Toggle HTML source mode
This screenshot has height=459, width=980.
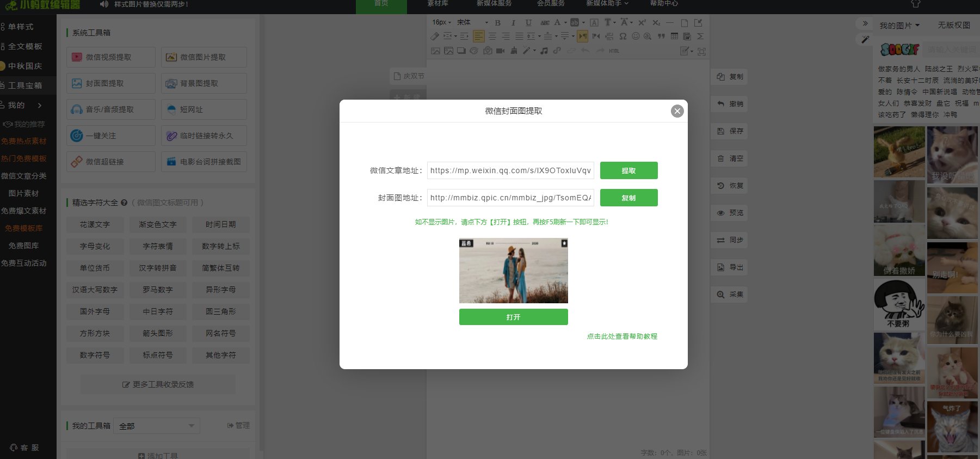614,51
